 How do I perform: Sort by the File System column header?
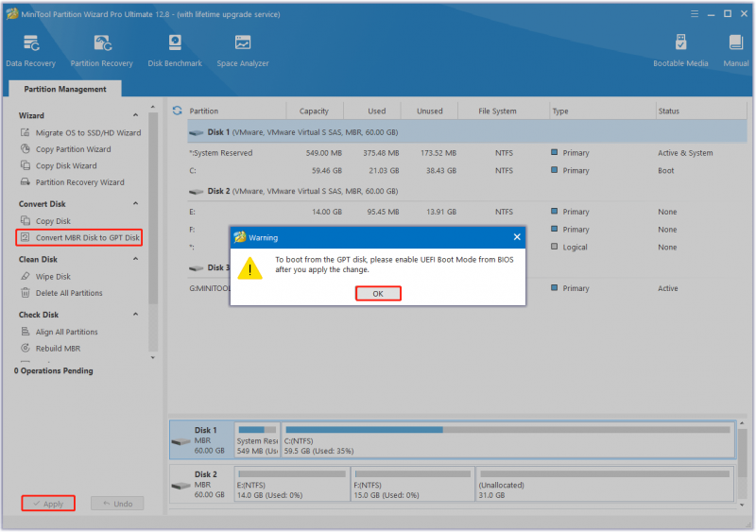coord(498,111)
